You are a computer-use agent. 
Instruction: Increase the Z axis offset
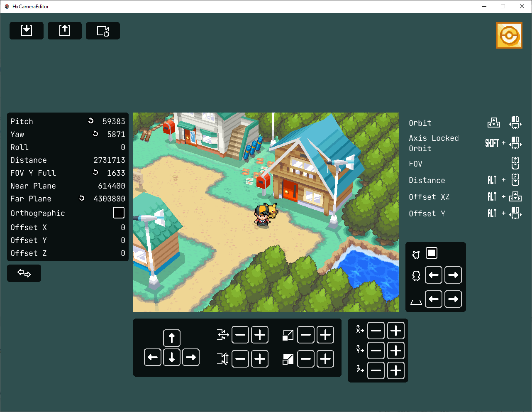click(396, 370)
